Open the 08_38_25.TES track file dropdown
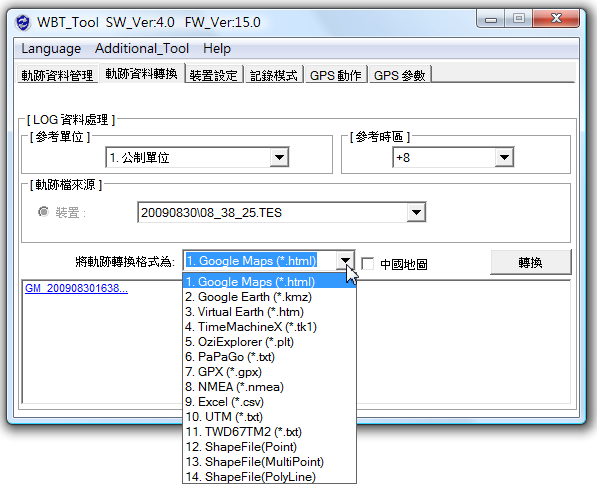This screenshot has height=486, width=597. (x=416, y=212)
